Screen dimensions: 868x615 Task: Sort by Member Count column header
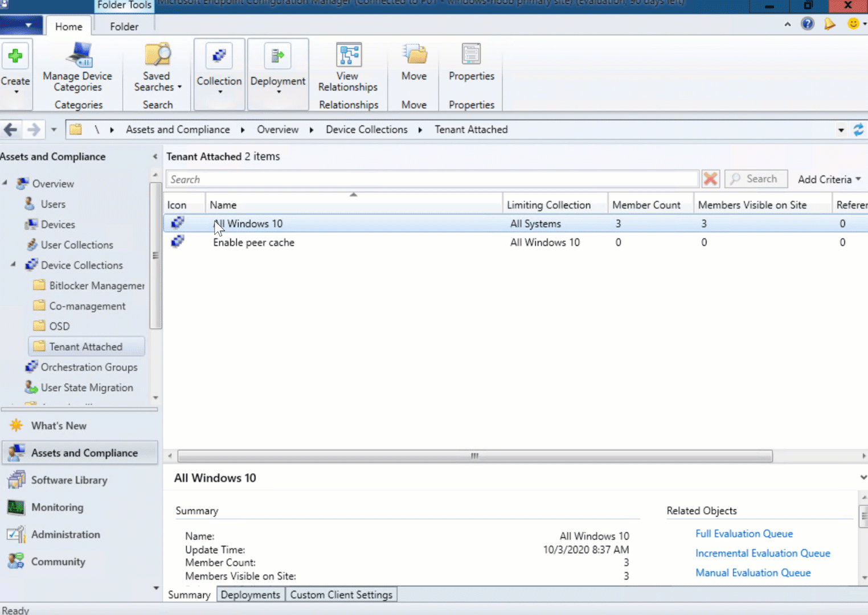(x=650, y=205)
